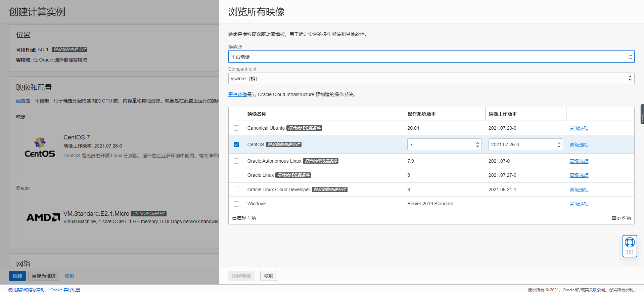Expand the CentOS OS version 7 dropdown
The height and width of the screenshot is (293, 644).
tap(444, 144)
